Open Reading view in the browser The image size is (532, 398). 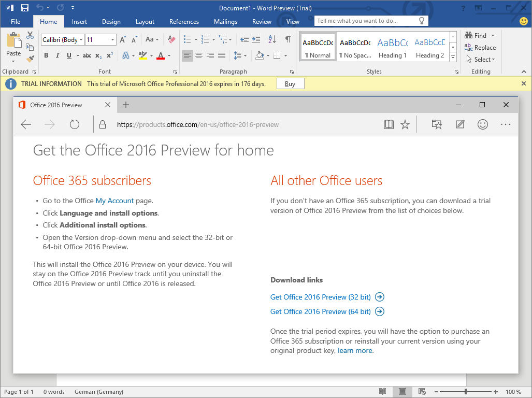tap(389, 125)
